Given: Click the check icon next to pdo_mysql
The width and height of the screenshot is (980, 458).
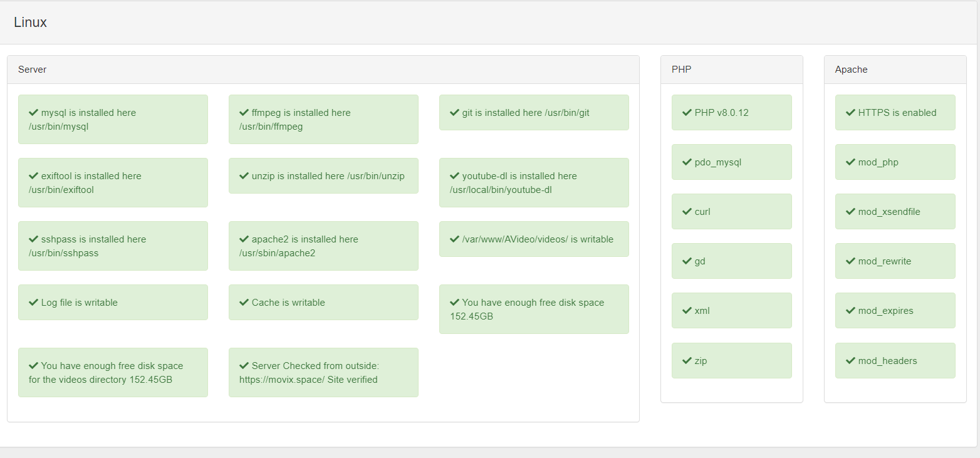Looking at the screenshot, I should (687, 162).
